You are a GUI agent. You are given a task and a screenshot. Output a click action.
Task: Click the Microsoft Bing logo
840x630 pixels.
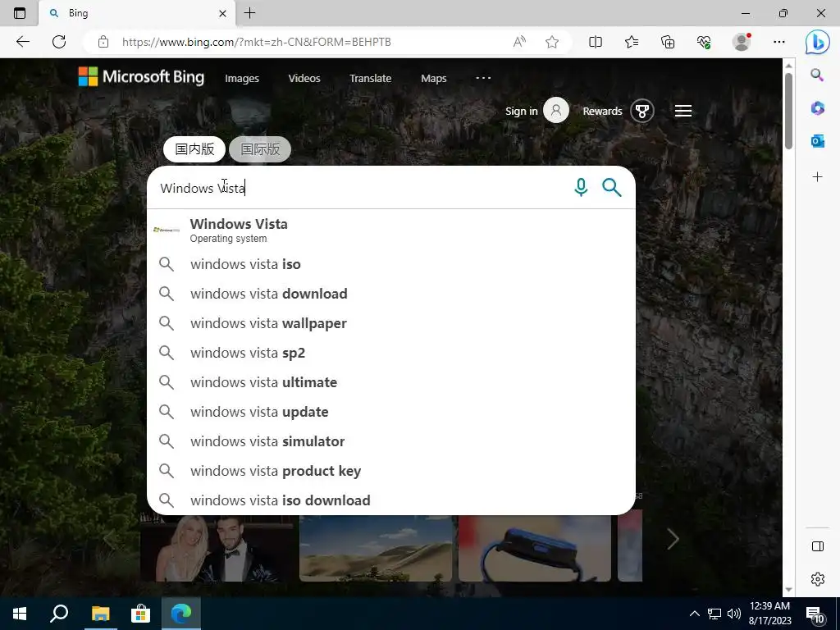coord(141,76)
